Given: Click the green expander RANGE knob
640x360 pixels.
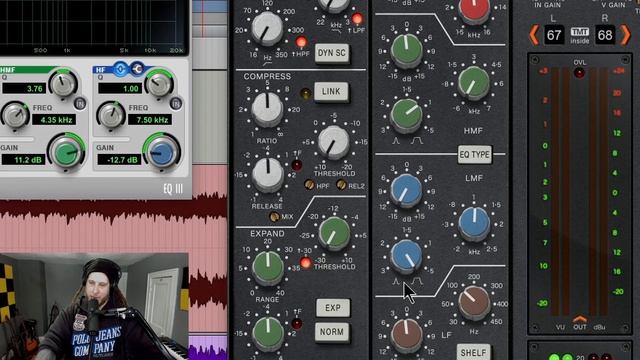Looking at the screenshot, I should pos(268,268).
